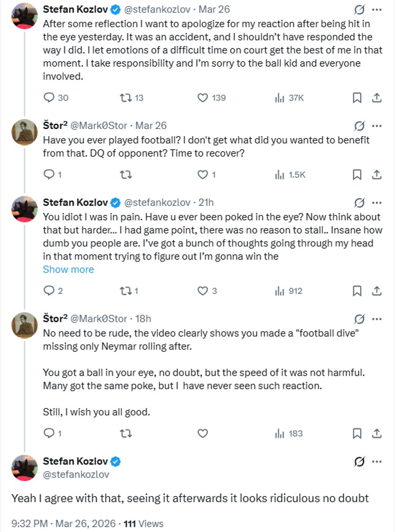Open Štor's avatar on the first reply
The height and width of the screenshot is (532, 402).
coord(25,132)
